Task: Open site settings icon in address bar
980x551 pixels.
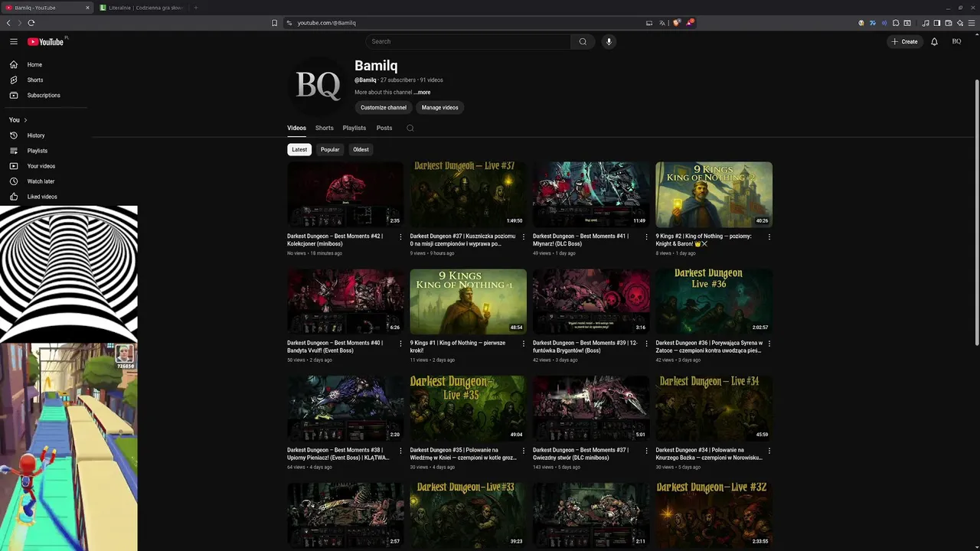Action: [289, 23]
